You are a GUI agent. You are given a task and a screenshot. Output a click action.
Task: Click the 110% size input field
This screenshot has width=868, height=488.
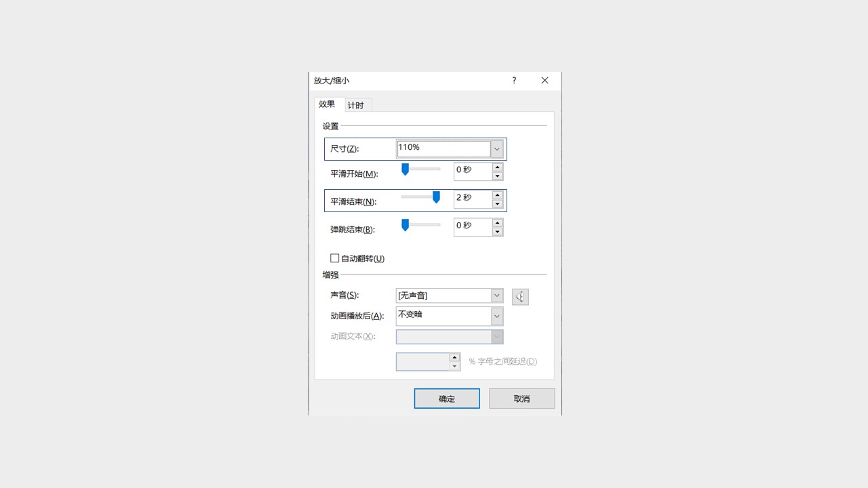point(443,149)
